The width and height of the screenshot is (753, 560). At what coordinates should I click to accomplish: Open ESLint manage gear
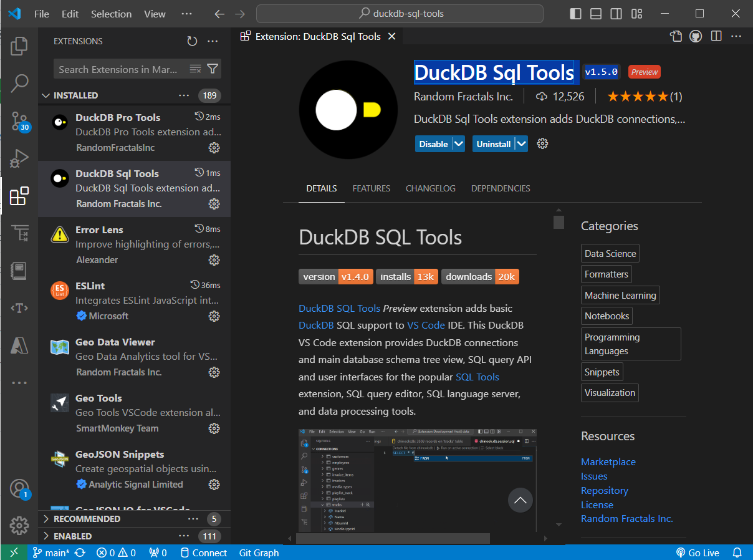pyautogui.click(x=214, y=316)
